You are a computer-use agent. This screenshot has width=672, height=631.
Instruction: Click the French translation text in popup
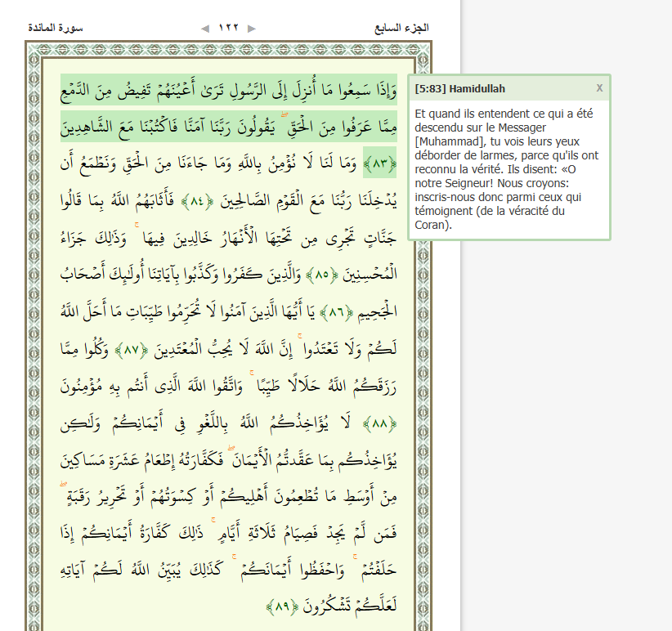(x=507, y=169)
